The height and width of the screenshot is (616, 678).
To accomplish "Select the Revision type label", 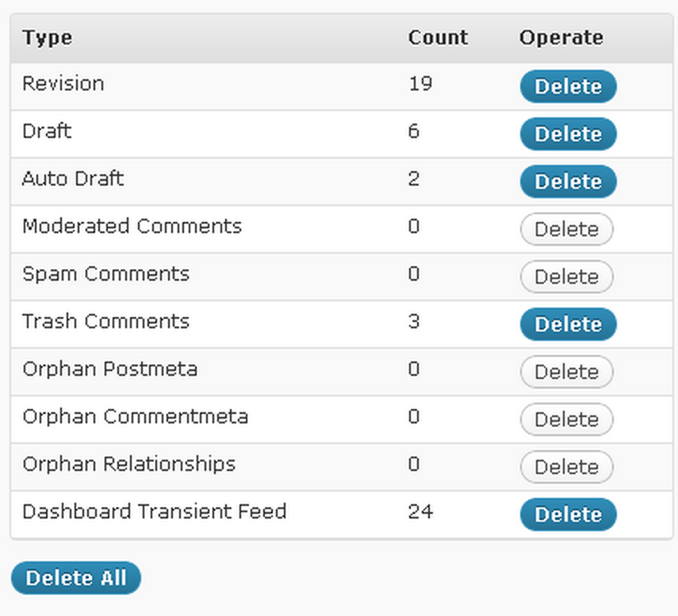I will pyautogui.click(x=63, y=84).
